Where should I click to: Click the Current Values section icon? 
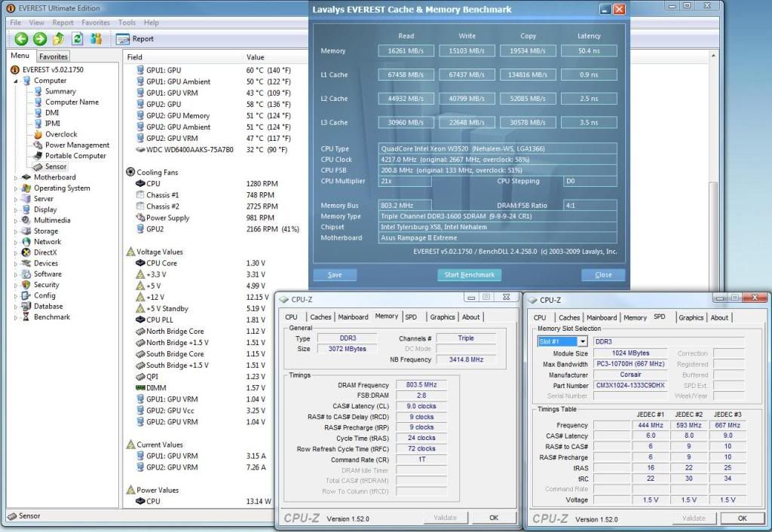click(130, 445)
